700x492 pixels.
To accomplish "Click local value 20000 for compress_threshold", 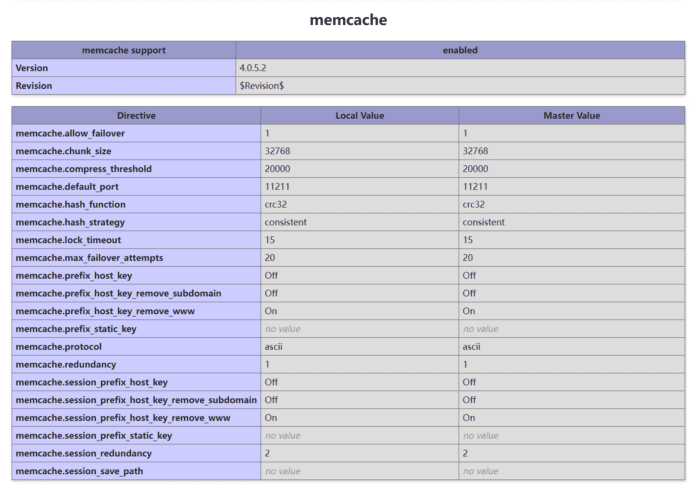I will point(277,169).
